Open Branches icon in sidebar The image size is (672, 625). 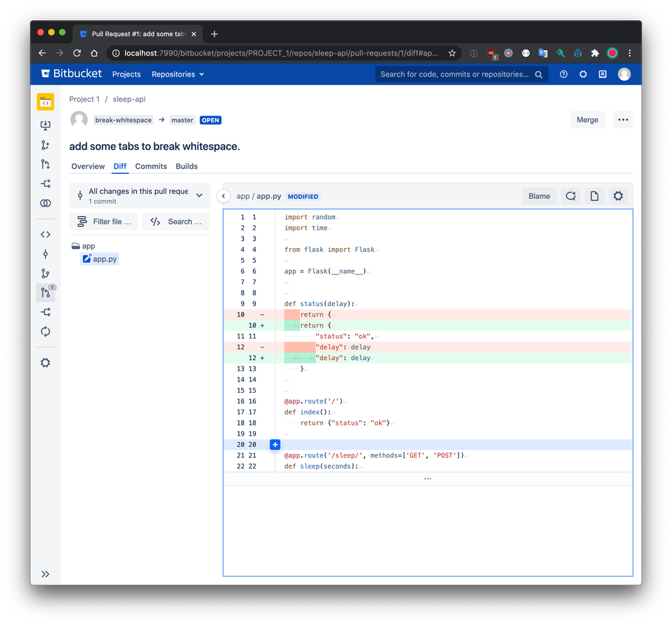point(45,273)
